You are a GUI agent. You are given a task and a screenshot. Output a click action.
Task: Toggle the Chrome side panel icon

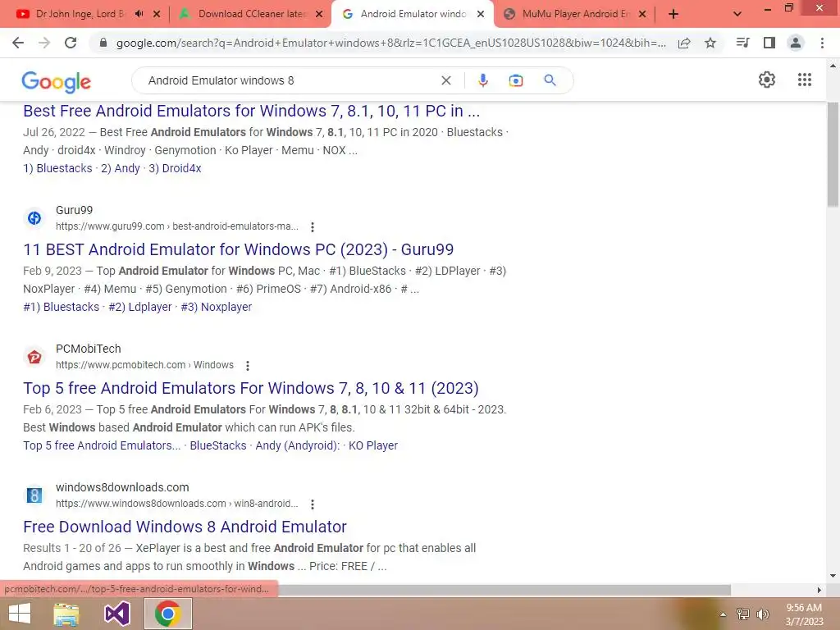point(769,43)
